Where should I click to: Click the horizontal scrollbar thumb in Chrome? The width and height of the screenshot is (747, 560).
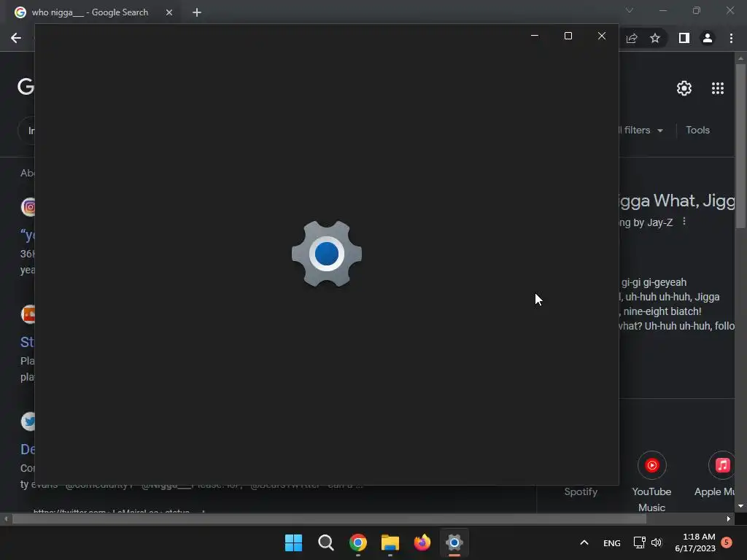(329, 518)
